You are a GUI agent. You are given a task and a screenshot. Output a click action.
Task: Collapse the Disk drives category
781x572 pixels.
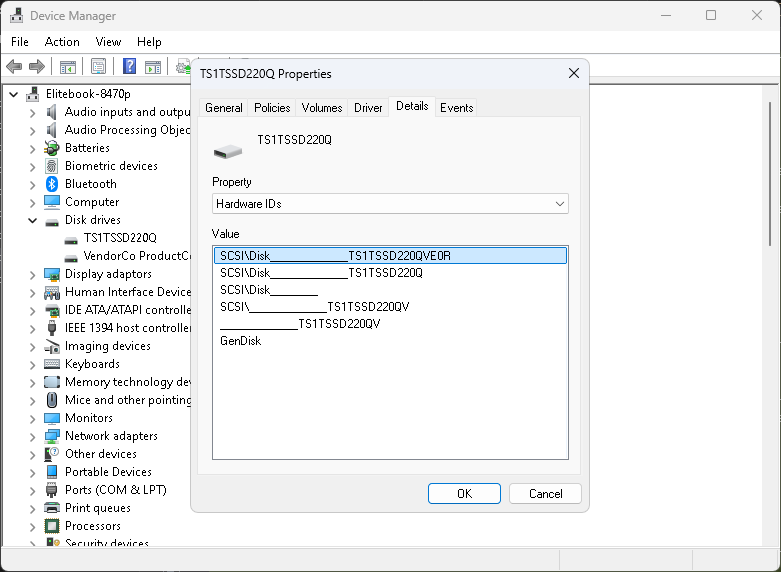point(32,220)
